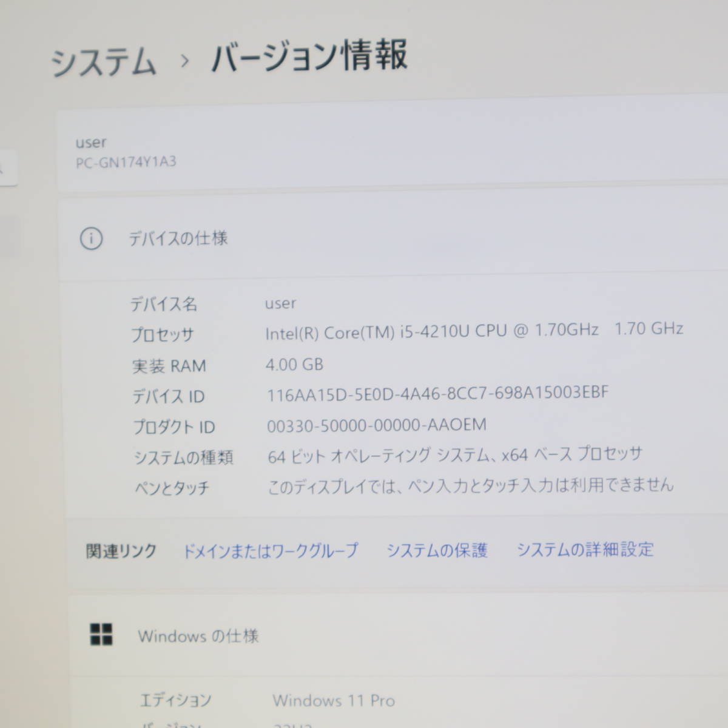Screen dimensions: 728x728
Task: Click the 実装 RAM label
Action: (x=169, y=366)
